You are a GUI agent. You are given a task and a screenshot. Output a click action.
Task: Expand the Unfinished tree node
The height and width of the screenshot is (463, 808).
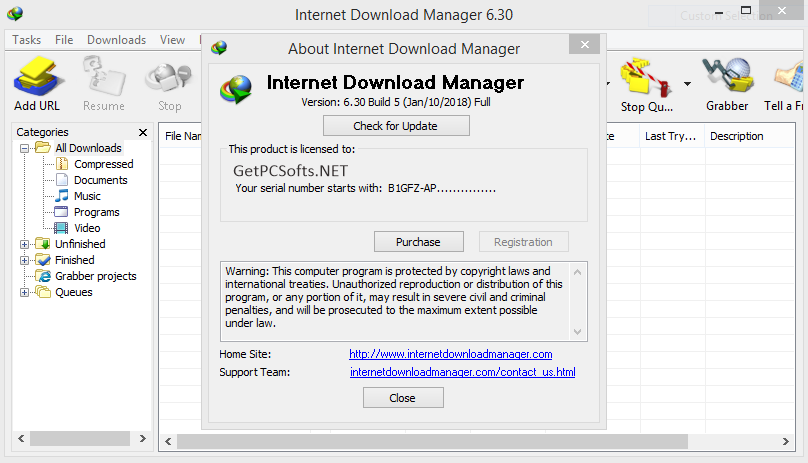(24, 244)
